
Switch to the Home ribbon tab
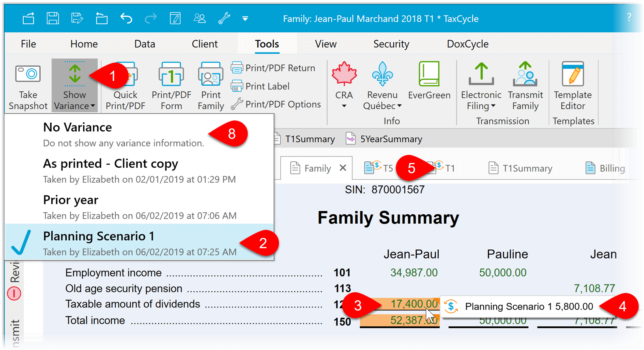coord(84,44)
